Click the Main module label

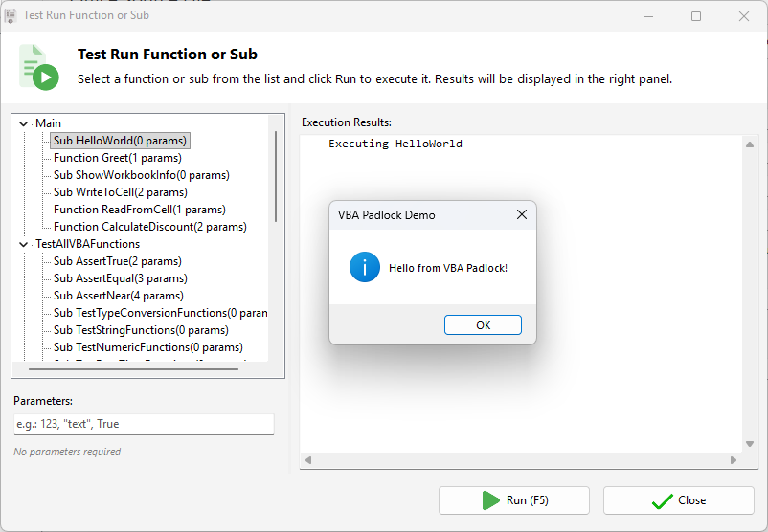tap(48, 123)
